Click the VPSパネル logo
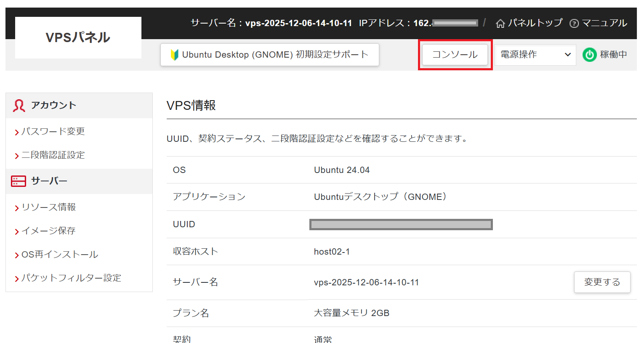Image resolution: width=644 pixels, height=343 pixels. tap(78, 37)
